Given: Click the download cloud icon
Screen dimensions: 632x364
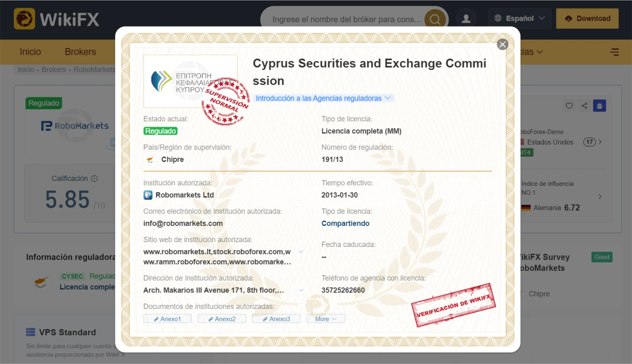Looking at the screenshot, I should (x=568, y=19).
